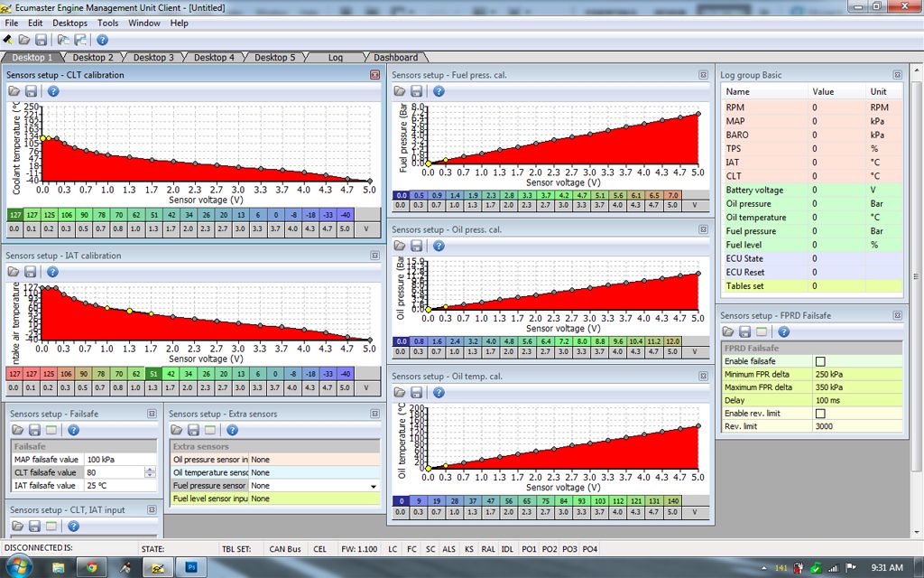Save the Oil press. cal. table
This screenshot has height=578, width=924.
(x=417, y=246)
